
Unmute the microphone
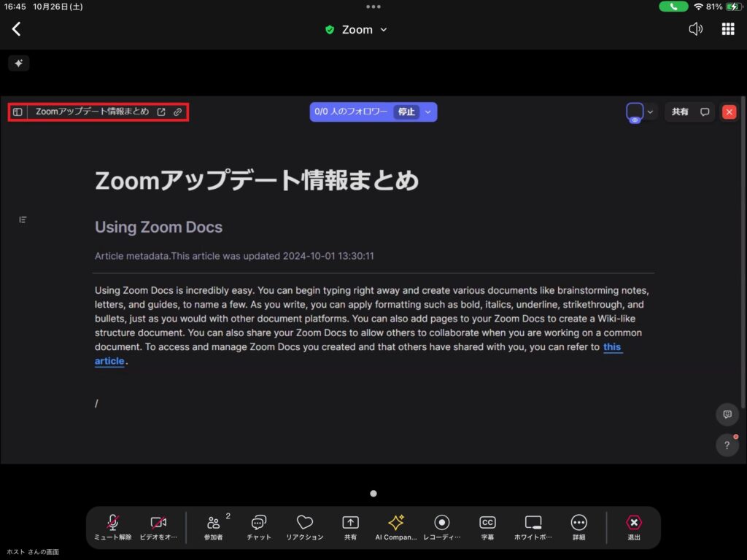[113, 526]
